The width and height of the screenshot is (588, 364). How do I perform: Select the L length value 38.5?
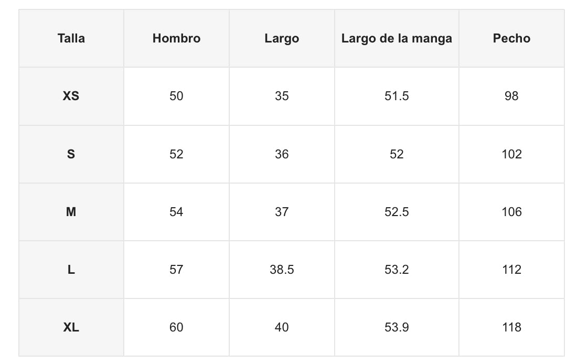pyautogui.click(x=282, y=270)
